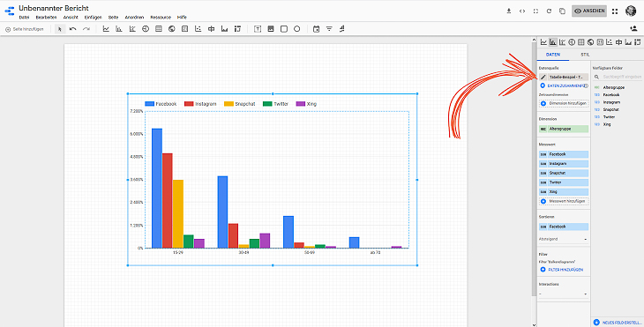Open the Ressource menu
644x327 pixels.
[x=160, y=18]
